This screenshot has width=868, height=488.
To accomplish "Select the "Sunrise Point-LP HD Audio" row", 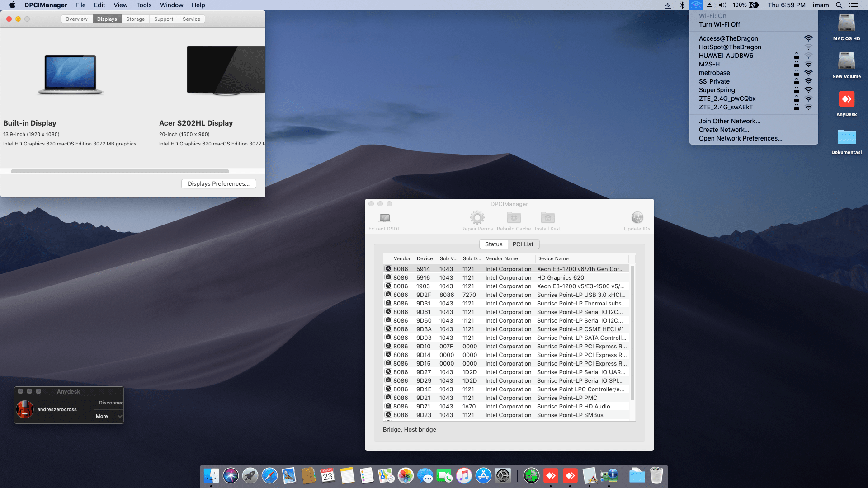I will 506,406.
